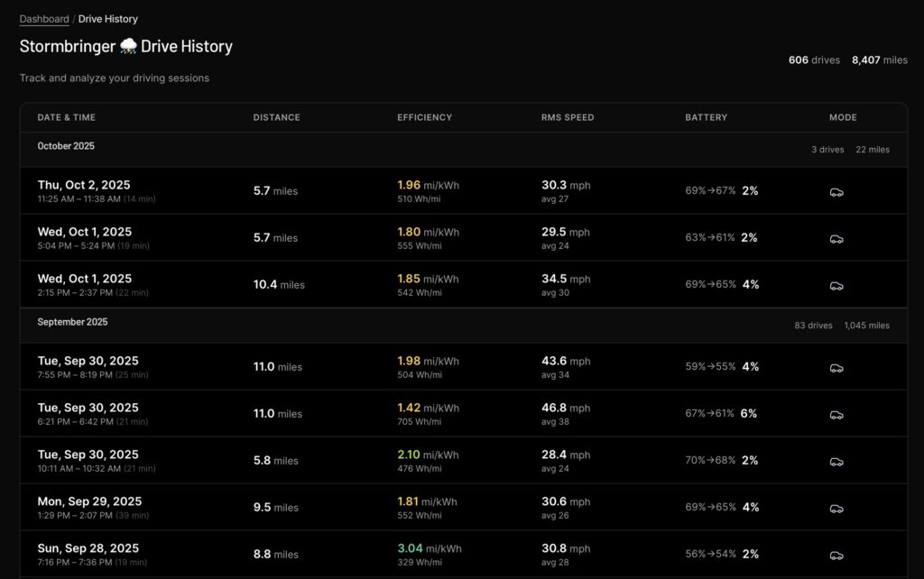The width and height of the screenshot is (924, 579).
Task: Collapse the October 2025 month group
Action: (x=66, y=146)
